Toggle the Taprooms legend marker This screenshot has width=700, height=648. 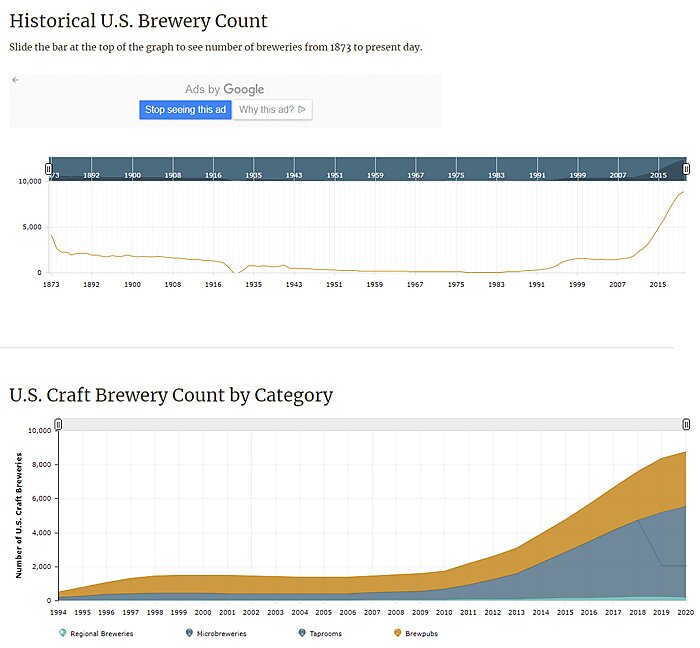click(301, 633)
